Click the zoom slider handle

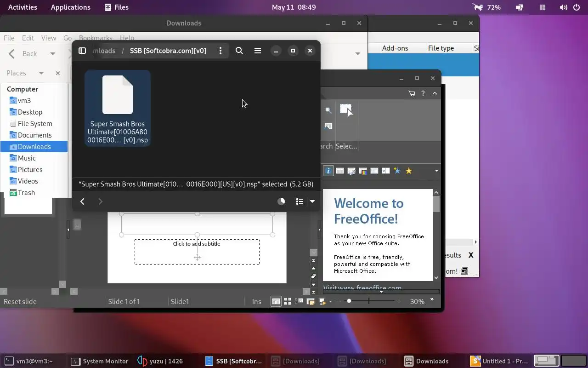click(x=349, y=301)
